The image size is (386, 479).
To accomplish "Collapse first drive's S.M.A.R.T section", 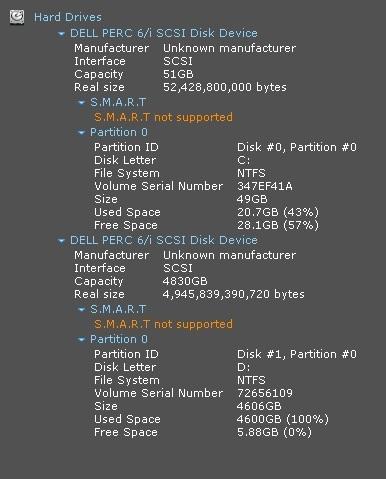I will (x=81, y=103).
